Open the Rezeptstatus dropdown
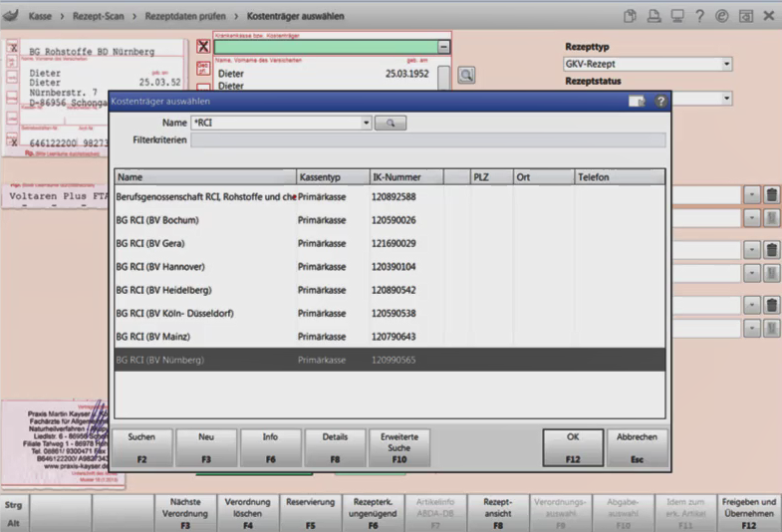Screen dimensions: 782x532 click(x=726, y=99)
